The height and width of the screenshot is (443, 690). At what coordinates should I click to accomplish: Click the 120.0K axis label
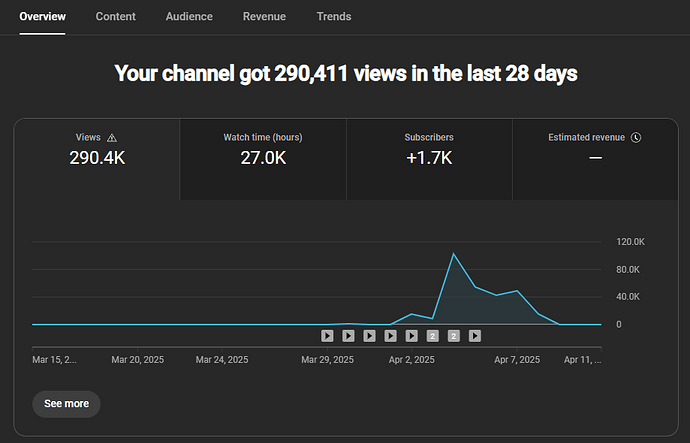tap(630, 242)
